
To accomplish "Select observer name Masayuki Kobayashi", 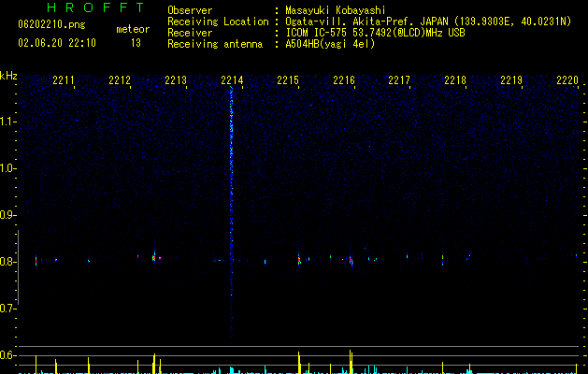I will tap(336, 10).
